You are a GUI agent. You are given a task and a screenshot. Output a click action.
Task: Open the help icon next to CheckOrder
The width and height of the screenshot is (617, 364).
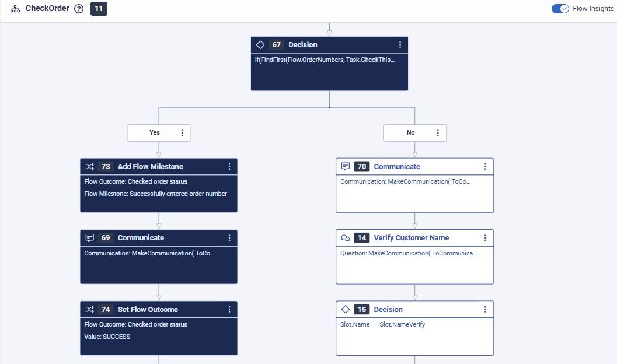(x=79, y=9)
